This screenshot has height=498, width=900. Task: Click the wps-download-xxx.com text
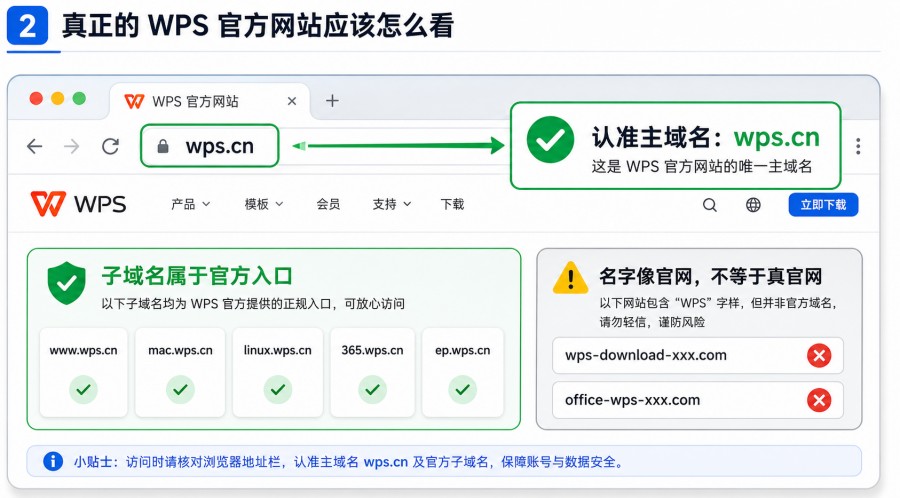(646, 356)
